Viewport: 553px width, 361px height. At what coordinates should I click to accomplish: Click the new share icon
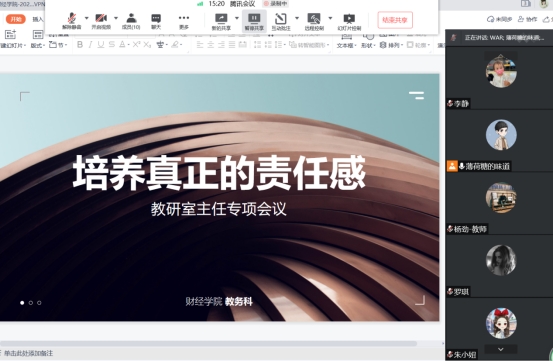coord(221,21)
